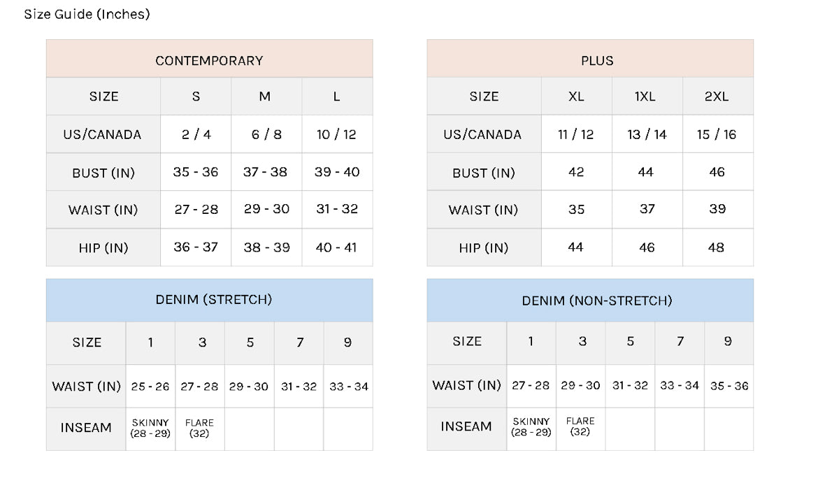The width and height of the screenshot is (818, 504).
Task: Click the PLUS table header
Action: [x=597, y=61]
